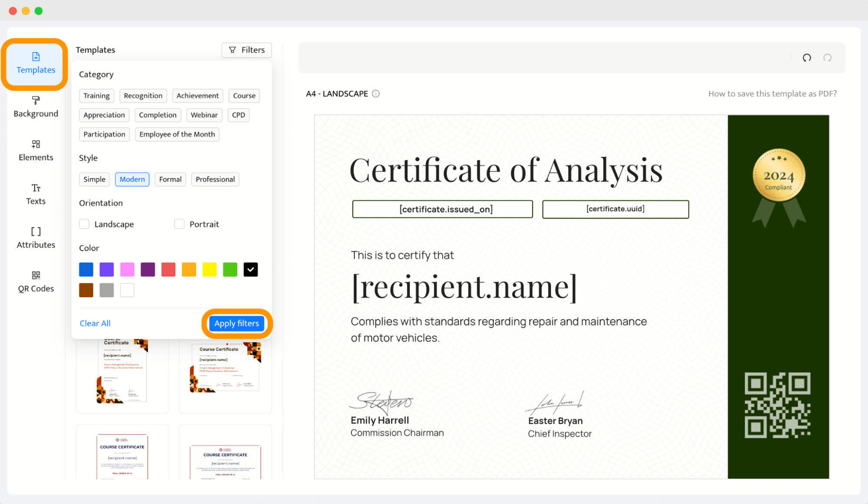Check the Portrait orientation checkbox
This screenshot has width=868, height=504.
click(179, 224)
